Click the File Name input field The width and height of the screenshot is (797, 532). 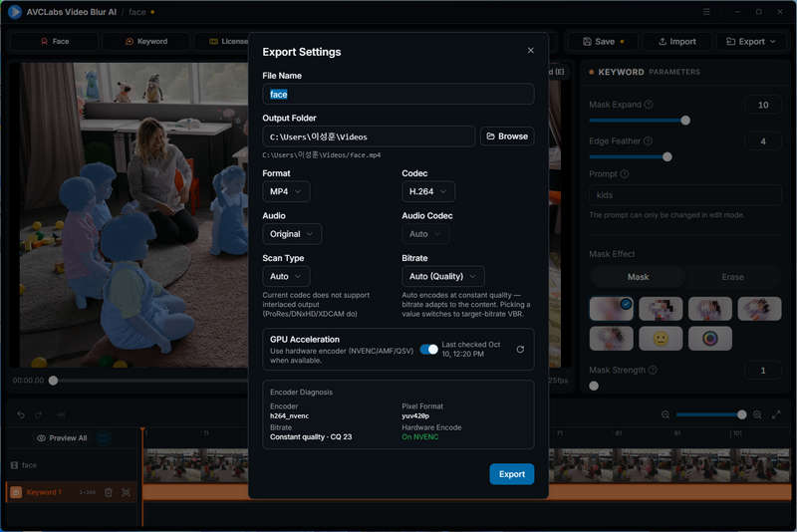coord(398,95)
